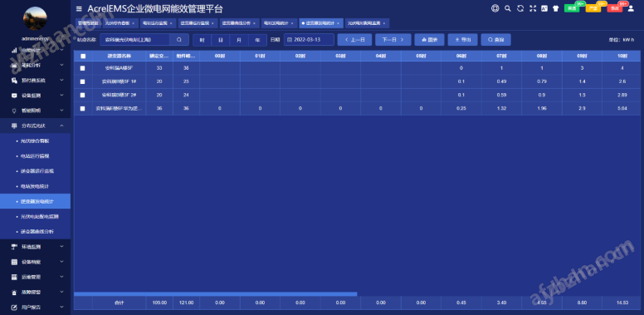Show the chart view via 图表 button
Viewport: 644px width, 315px height.
(429, 40)
